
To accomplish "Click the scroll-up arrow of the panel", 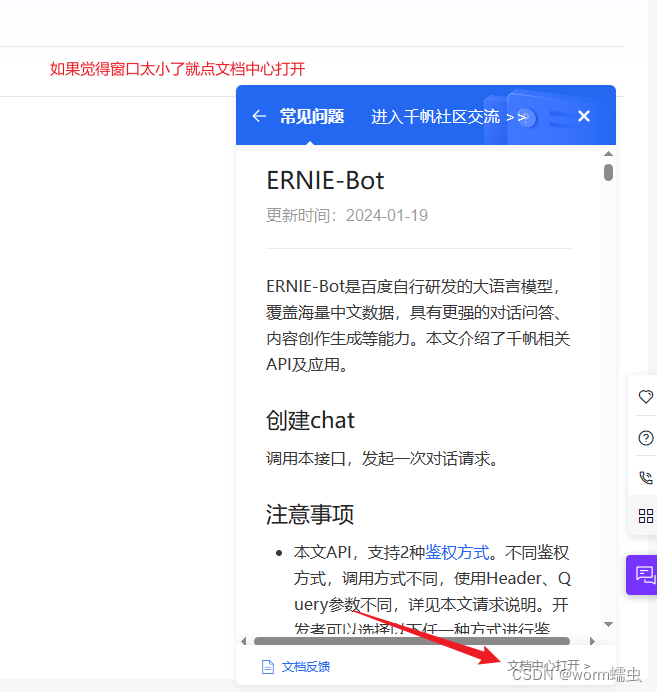I will coord(608,154).
